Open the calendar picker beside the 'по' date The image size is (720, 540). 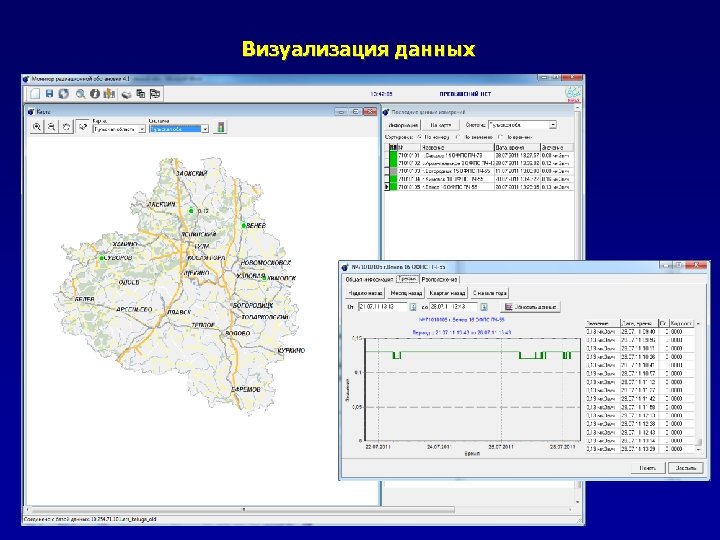tap(484, 307)
